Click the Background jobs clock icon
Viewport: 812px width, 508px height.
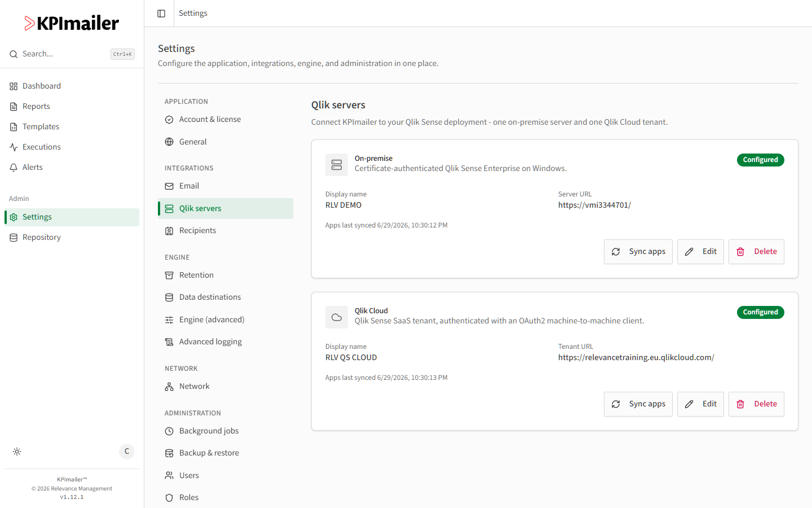click(x=169, y=431)
